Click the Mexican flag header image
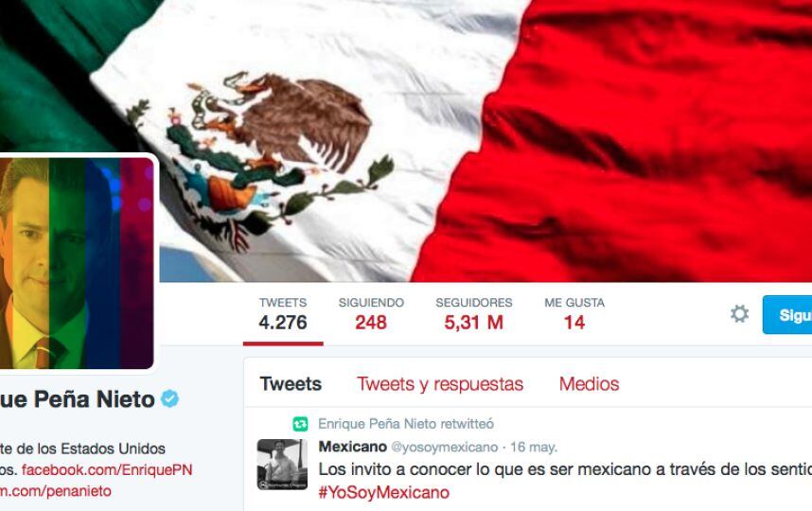812x511 pixels. tap(485, 141)
